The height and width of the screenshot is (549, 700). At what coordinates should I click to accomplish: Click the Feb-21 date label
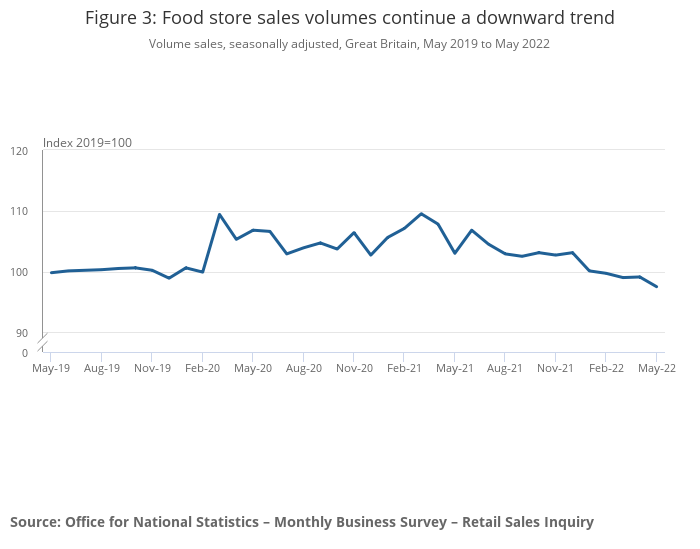[404, 369]
